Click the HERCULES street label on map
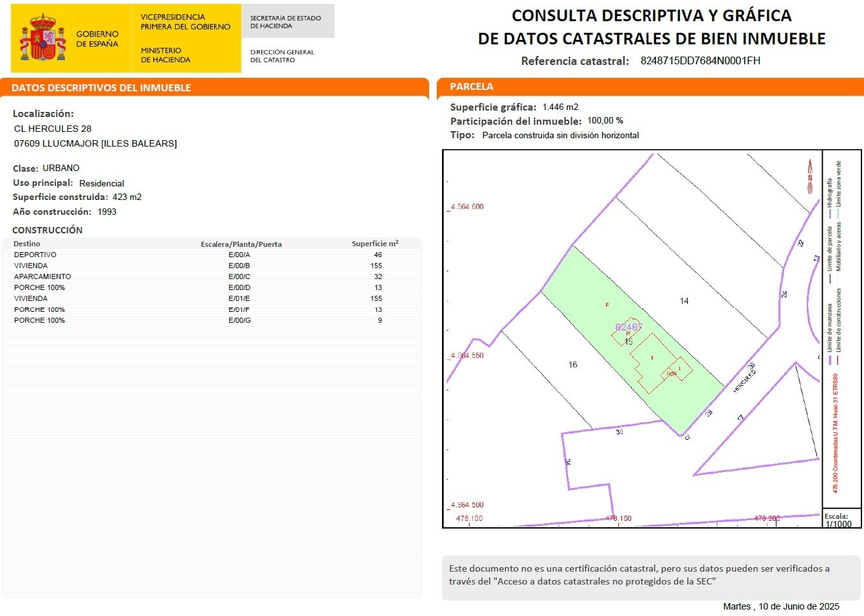864x616 pixels. click(x=744, y=381)
